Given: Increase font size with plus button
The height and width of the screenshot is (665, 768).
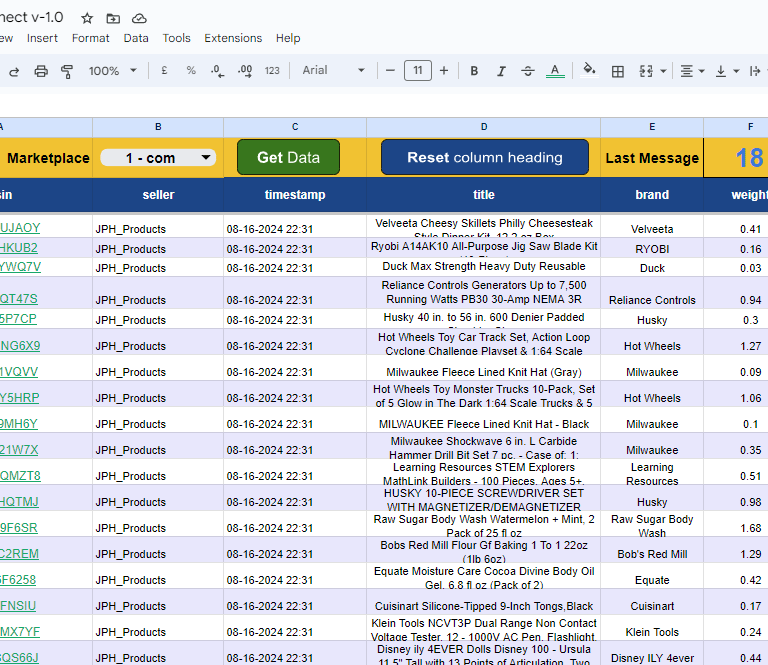Looking at the screenshot, I should 444,71.
